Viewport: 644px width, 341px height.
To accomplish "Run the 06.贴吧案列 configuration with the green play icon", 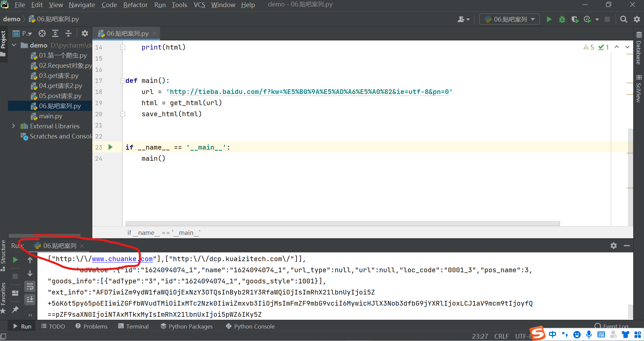I will point(549,19).
